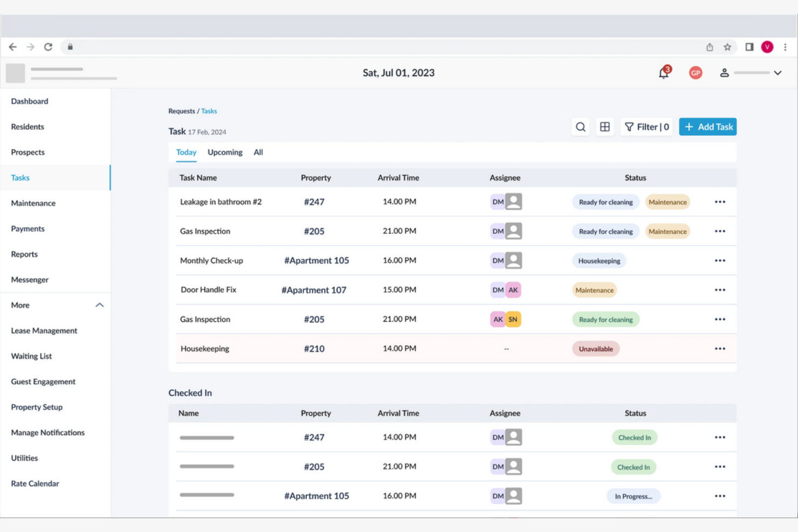This screenshot has height=532, width=798.
Task: Switch to the Upcoming tab
Action: click(225, 153)
